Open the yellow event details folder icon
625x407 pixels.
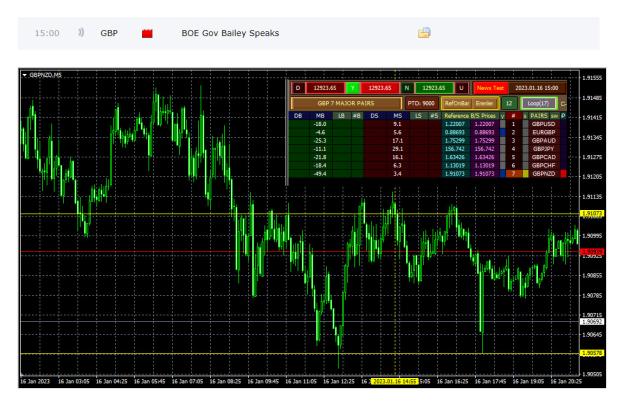424,33
